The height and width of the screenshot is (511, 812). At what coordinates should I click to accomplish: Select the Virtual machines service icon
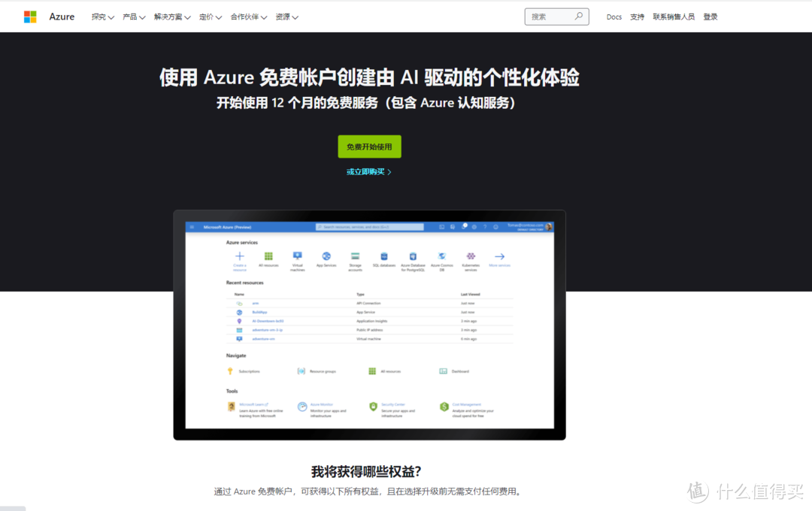pyautogui.click(x=297, y=255)
